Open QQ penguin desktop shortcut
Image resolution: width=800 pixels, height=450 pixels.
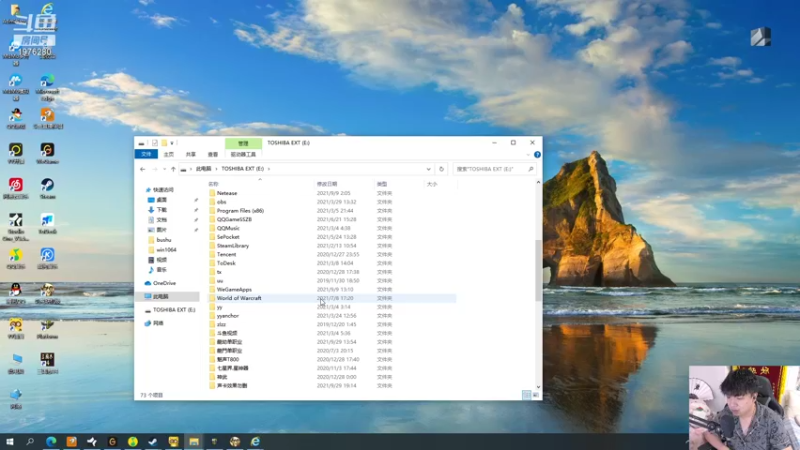click(x=16, y=293)
